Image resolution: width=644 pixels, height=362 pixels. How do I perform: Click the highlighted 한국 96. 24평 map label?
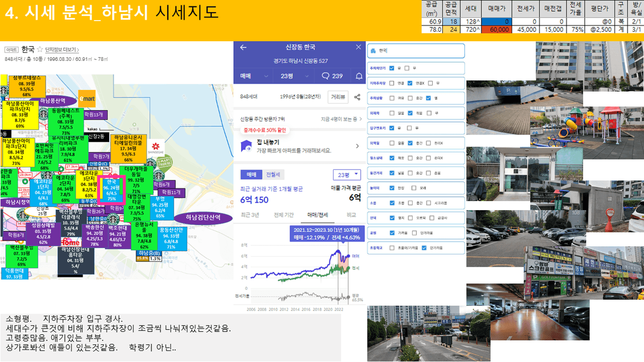tap(112, 191)
